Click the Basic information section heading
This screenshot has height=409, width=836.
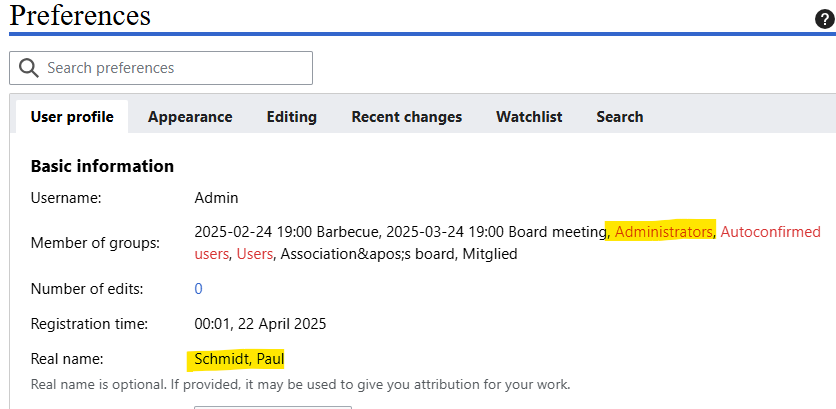102,166
